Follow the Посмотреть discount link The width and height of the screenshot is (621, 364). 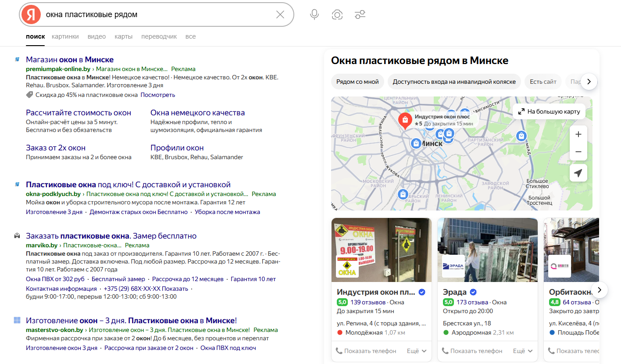pos(158,95)
